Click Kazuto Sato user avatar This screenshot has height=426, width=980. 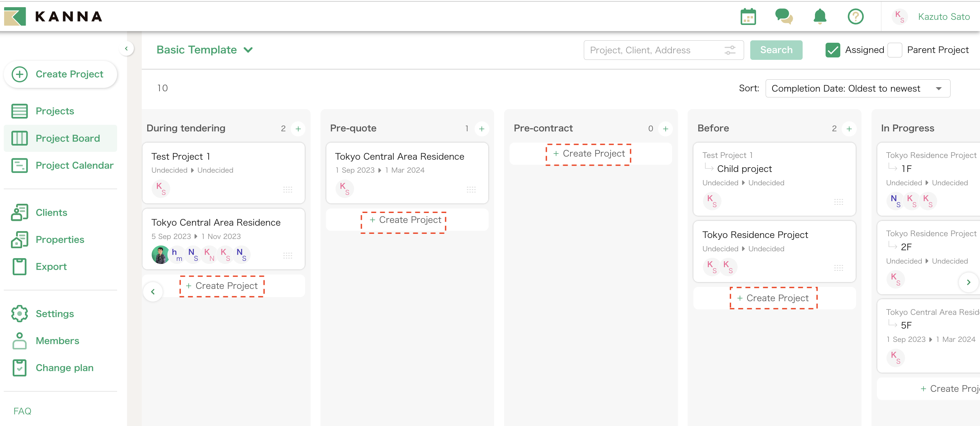899,17
